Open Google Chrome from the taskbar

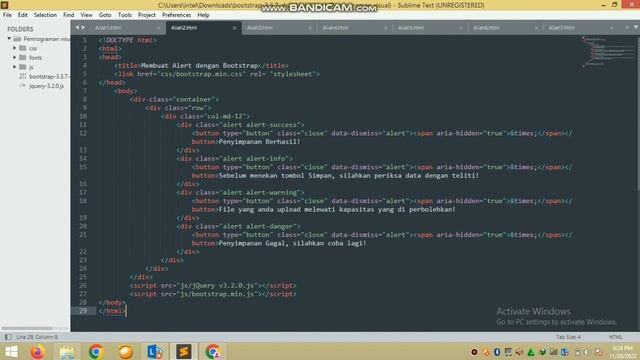click(96, 351)
